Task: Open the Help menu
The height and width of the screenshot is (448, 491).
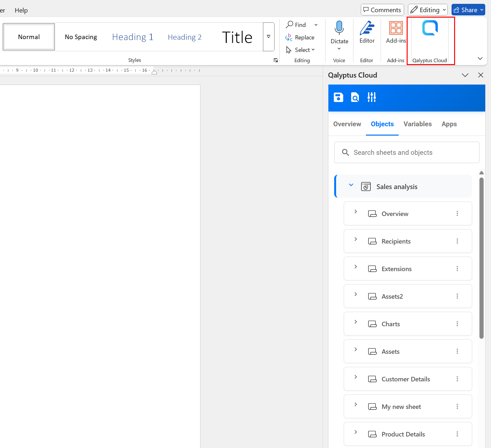Action: tap(21, 10)
